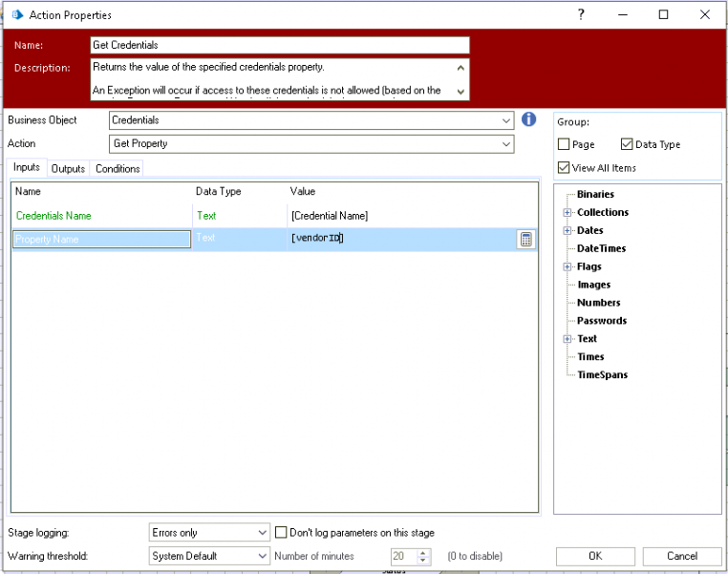Switch to the Outputs tab
Viewport: 728px width, 574px height.
[x=68, y=169]
